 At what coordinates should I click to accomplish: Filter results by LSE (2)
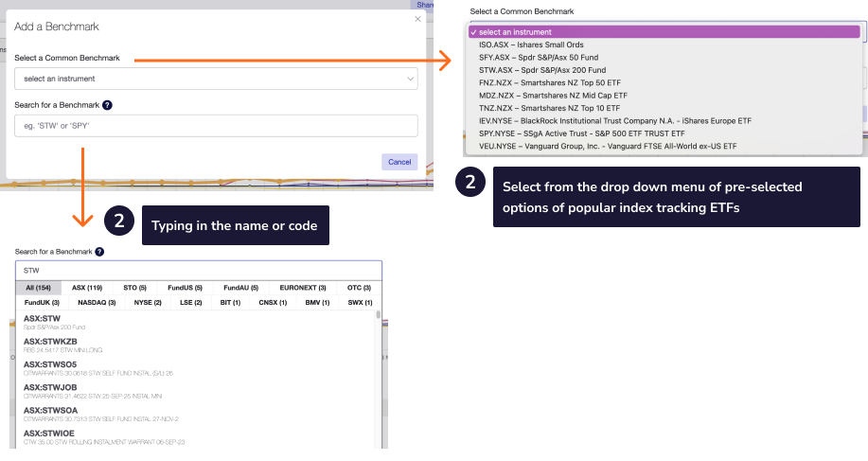pos(190,303)
